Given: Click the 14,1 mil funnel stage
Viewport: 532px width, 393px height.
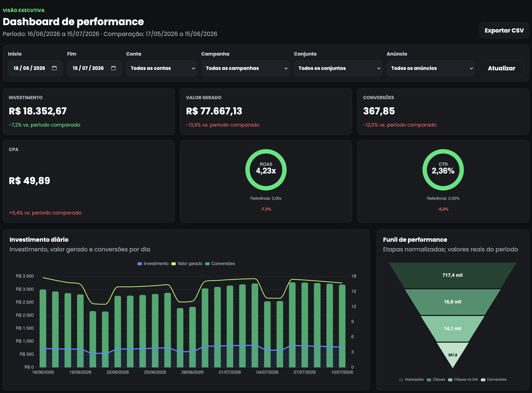Looking at the screenshot, I should [x=453, y=328].
